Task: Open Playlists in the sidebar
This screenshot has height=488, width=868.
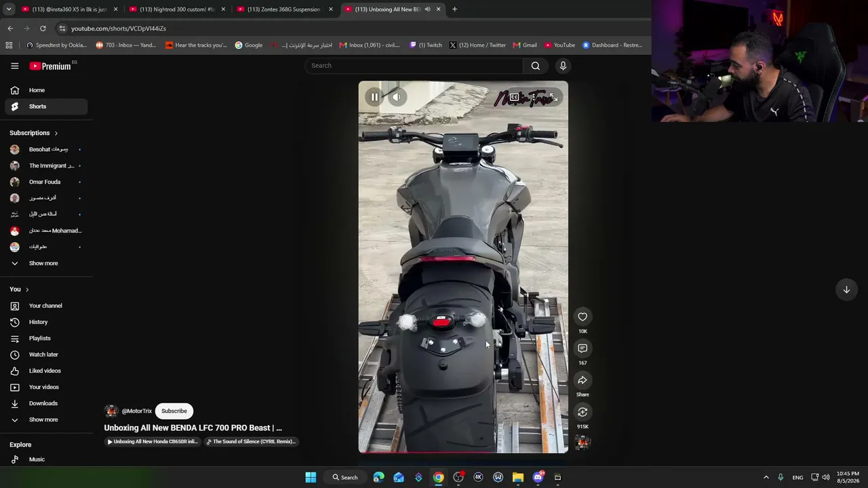Action: pyautogui.click(x=46, y=338)
